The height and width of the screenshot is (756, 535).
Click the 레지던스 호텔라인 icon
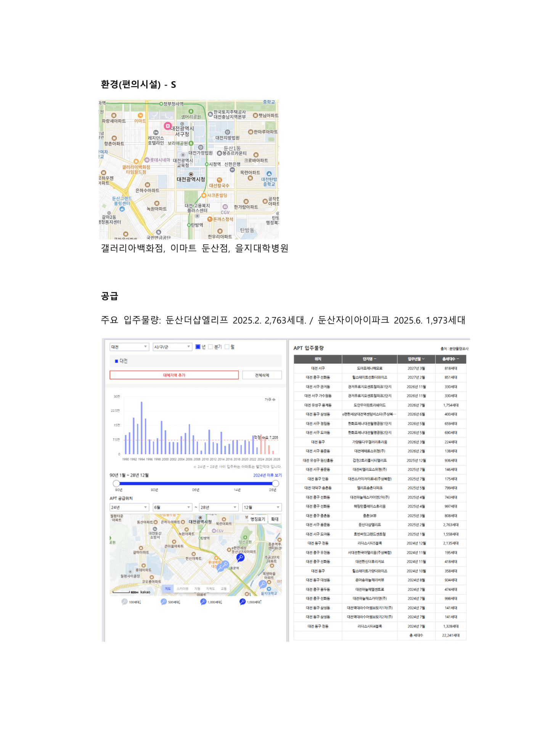156,132
